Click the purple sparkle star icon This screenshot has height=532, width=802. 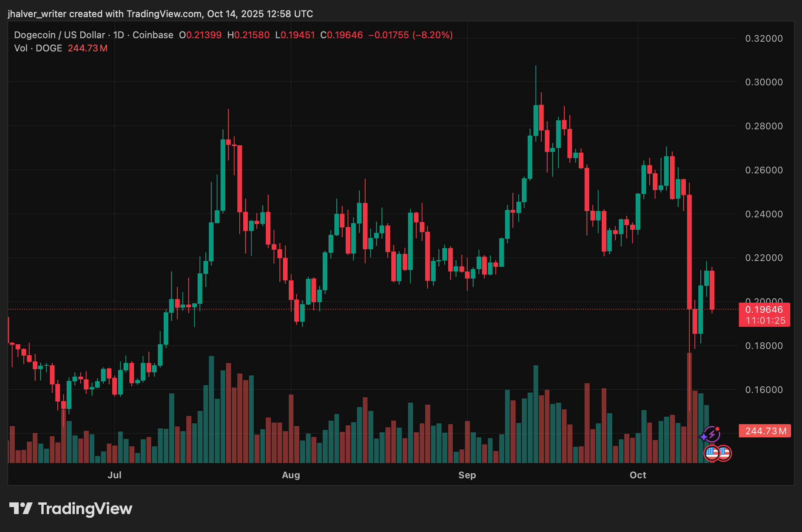pyautogui.click(x=703, y=437)
